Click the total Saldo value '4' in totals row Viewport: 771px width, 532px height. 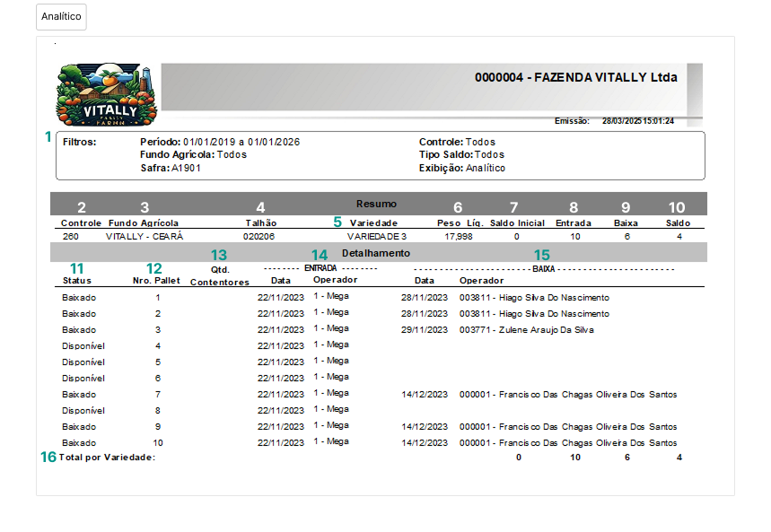coord(679,458)
